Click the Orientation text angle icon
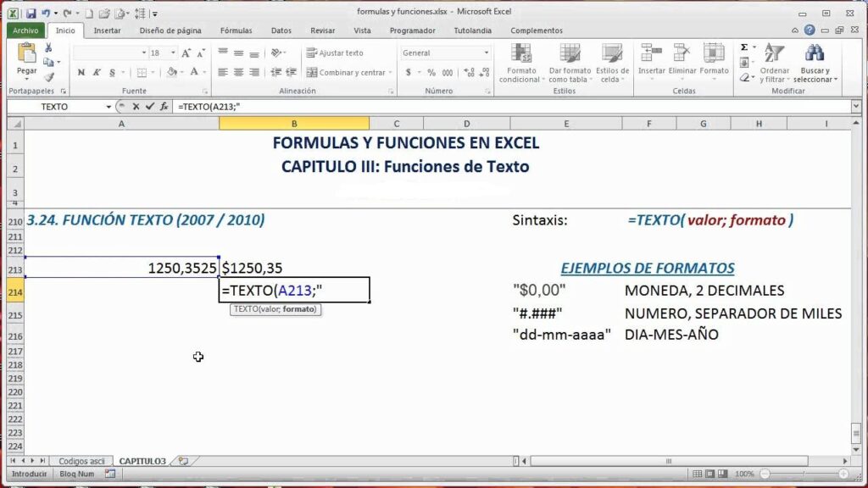The height and width of the screenshot is (488, 868). click(x=276, y=53)
